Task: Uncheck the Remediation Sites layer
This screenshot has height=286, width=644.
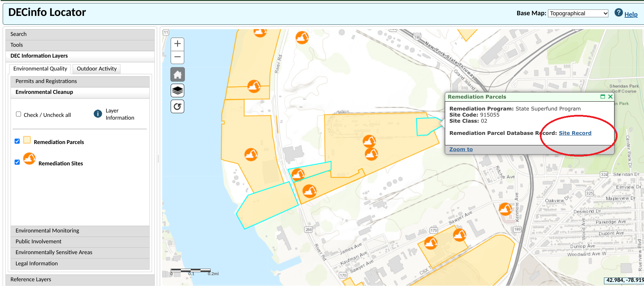Action: (x=17, y=162)
